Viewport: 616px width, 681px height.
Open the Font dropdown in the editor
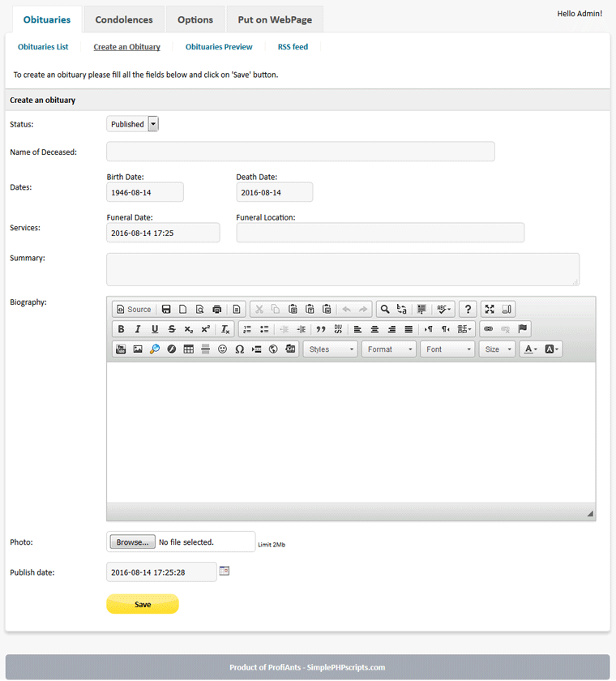(447, 349)
